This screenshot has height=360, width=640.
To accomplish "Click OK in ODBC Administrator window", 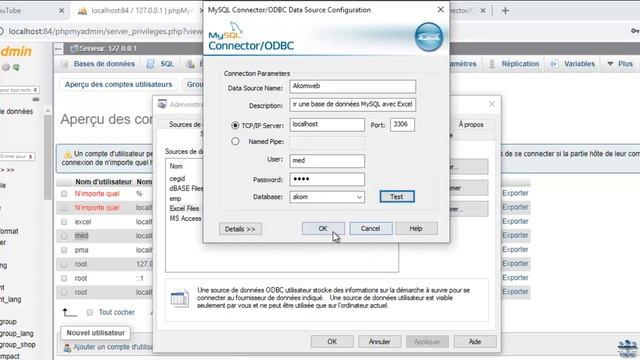I will coord(332,342).
